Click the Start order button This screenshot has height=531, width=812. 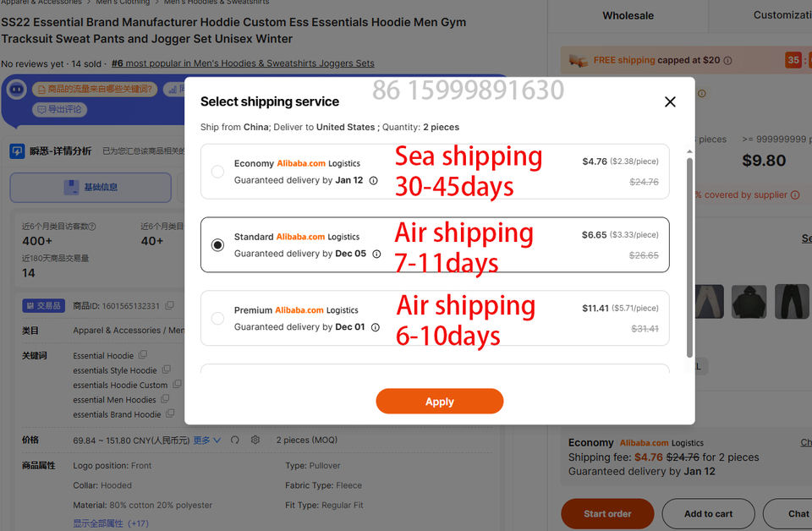pyautogui.click(x=607, y=513)
